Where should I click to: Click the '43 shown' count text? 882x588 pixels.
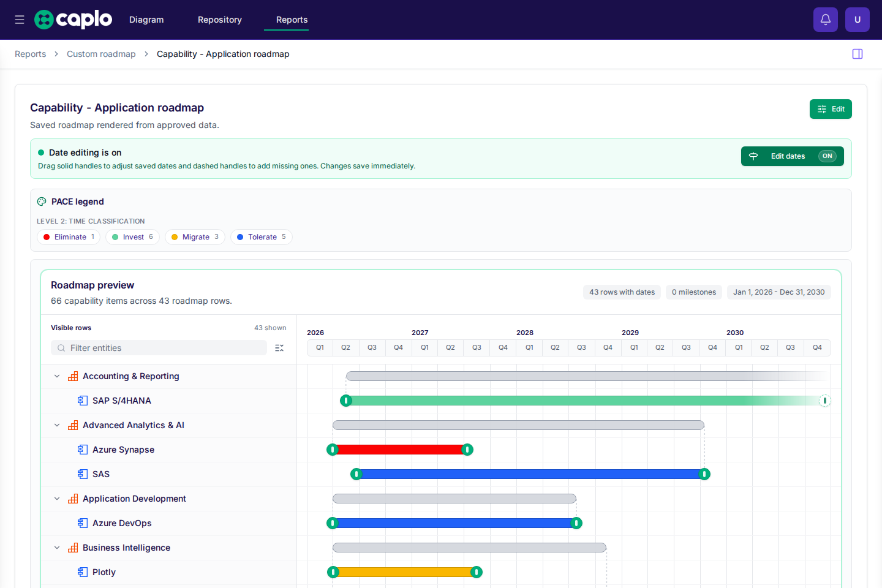(x=270, y=328)
